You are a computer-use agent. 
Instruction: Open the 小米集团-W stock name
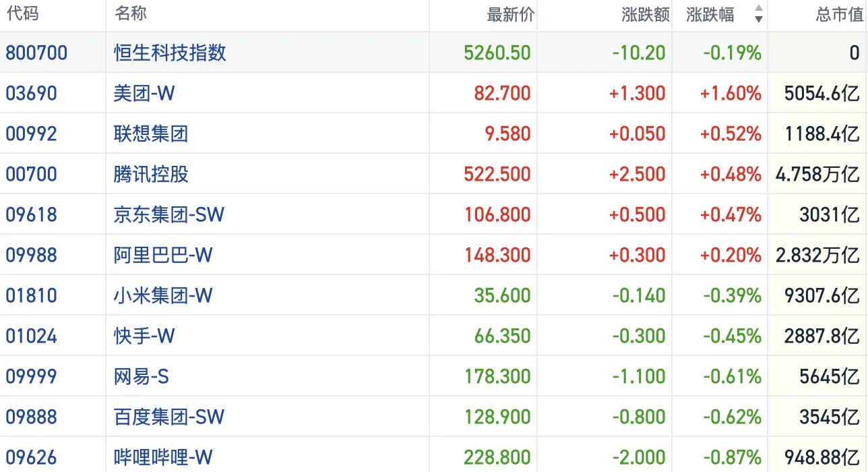[163, 295]
